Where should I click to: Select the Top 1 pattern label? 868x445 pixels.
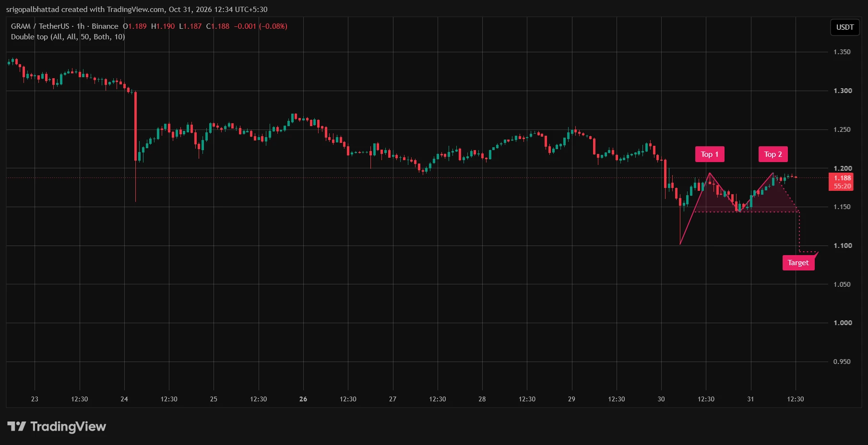tap(710, 154)
